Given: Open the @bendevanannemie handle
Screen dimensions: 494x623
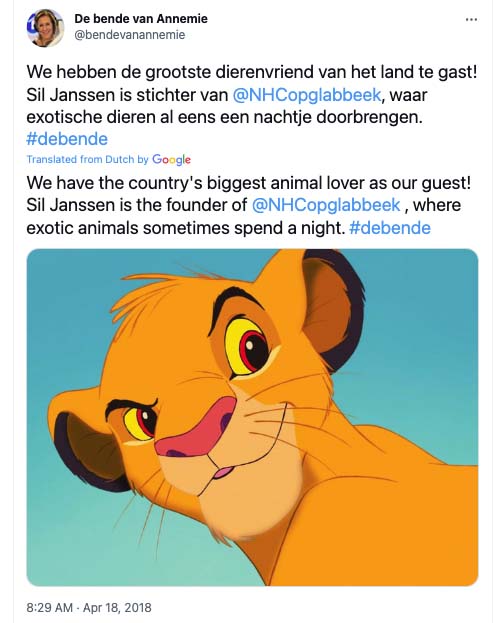Looking at the screenshot, I should click(x=130, y=35).
